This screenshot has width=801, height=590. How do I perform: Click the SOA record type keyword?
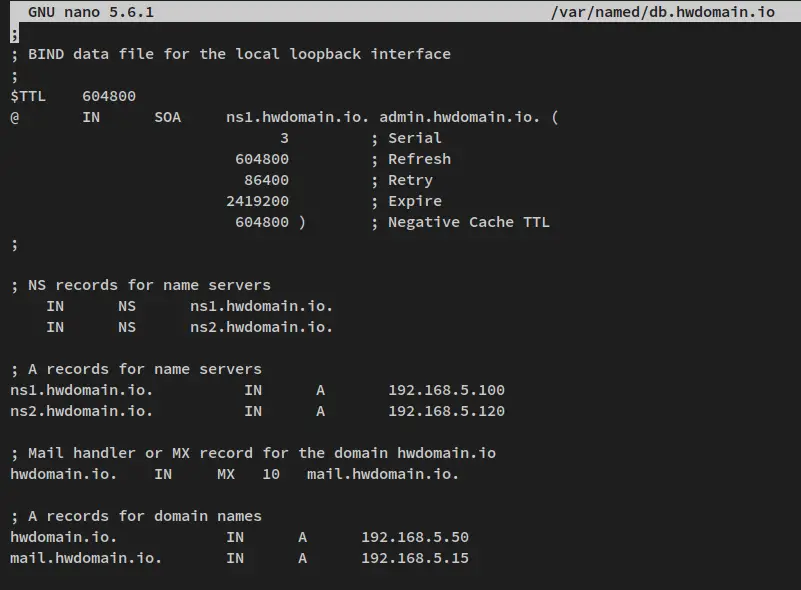[168, 117]
